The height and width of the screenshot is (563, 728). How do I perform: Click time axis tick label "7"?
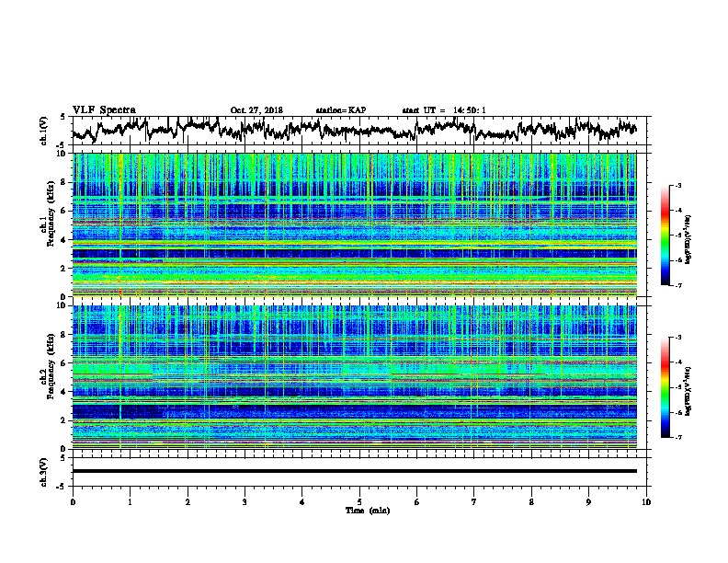(x=474, y=502)
